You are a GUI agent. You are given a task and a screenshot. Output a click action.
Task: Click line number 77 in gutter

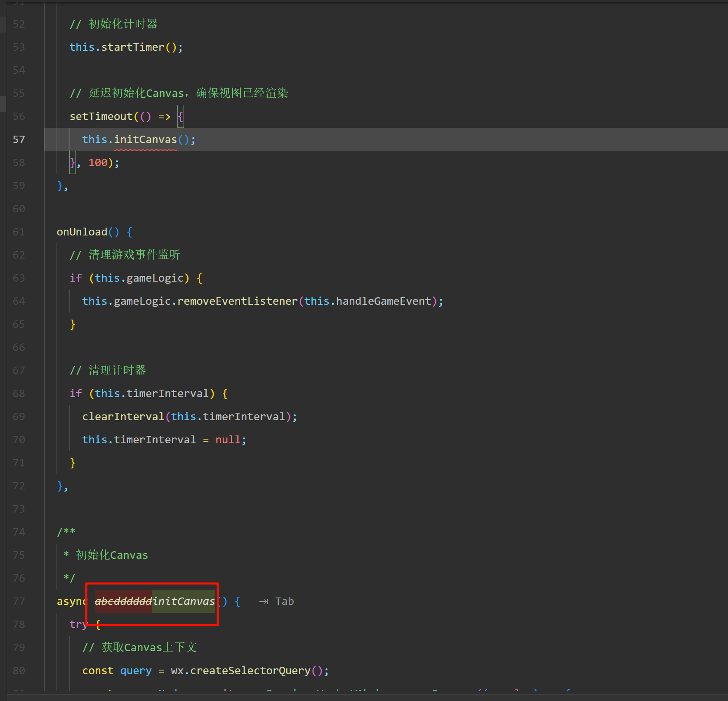tap(19, 602)
